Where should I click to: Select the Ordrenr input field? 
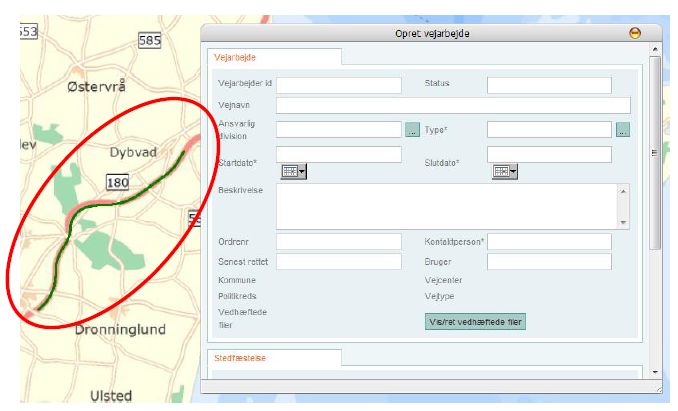coord(338,242)
